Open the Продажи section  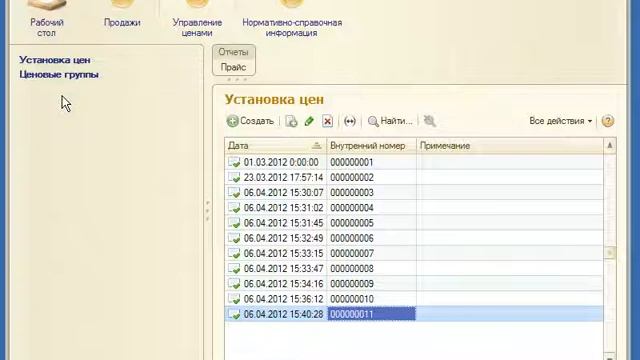(x=122, y=14)
